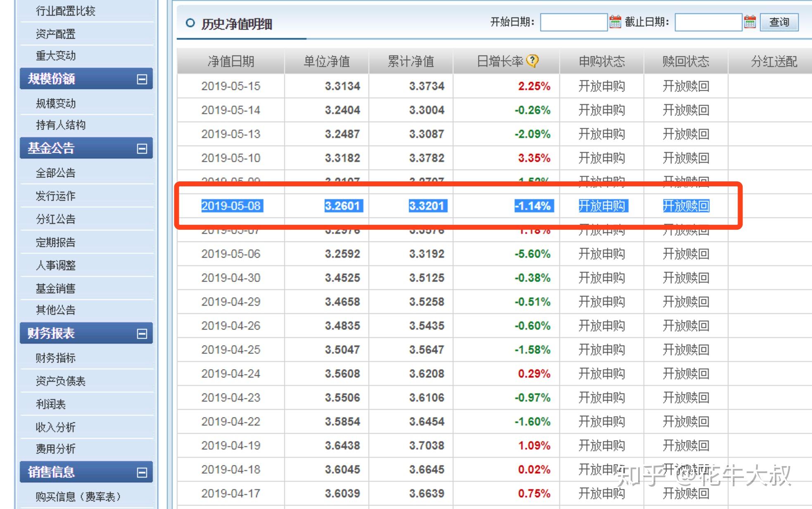Click the 查询 button

point(779,22)
